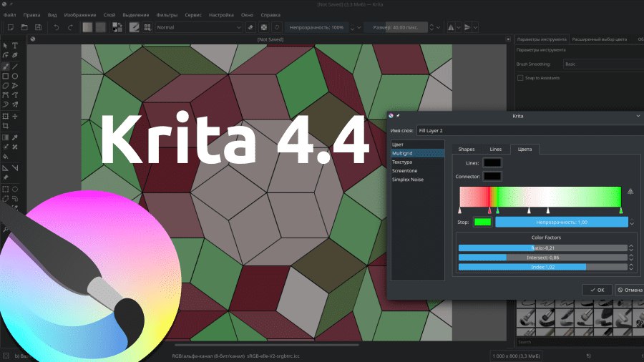Open the brush presets chooser

point(147,27)
